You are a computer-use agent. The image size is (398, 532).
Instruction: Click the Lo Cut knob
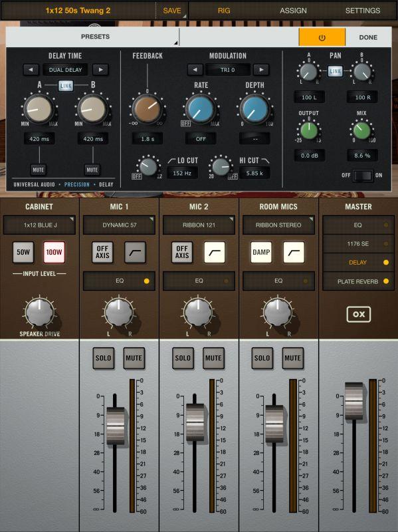148,167
